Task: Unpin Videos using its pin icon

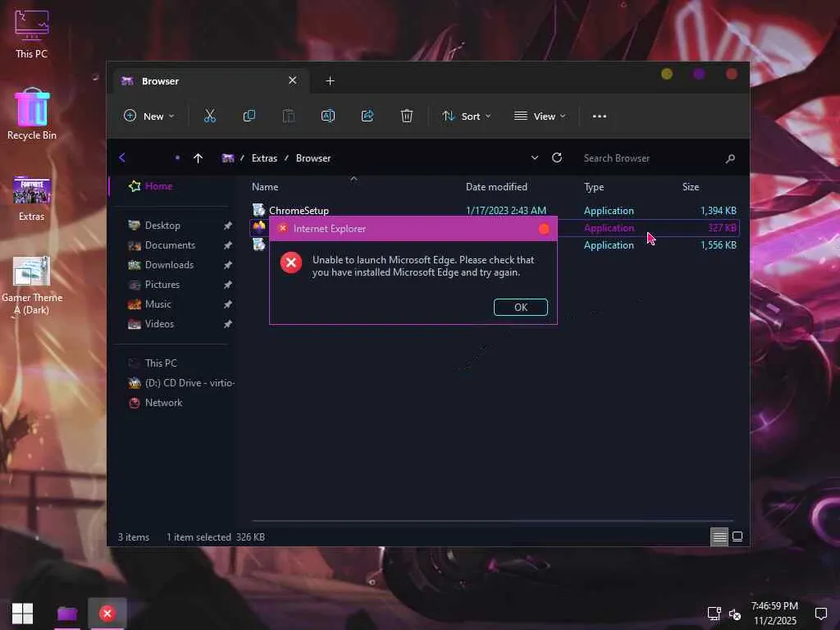Action: 228,324
